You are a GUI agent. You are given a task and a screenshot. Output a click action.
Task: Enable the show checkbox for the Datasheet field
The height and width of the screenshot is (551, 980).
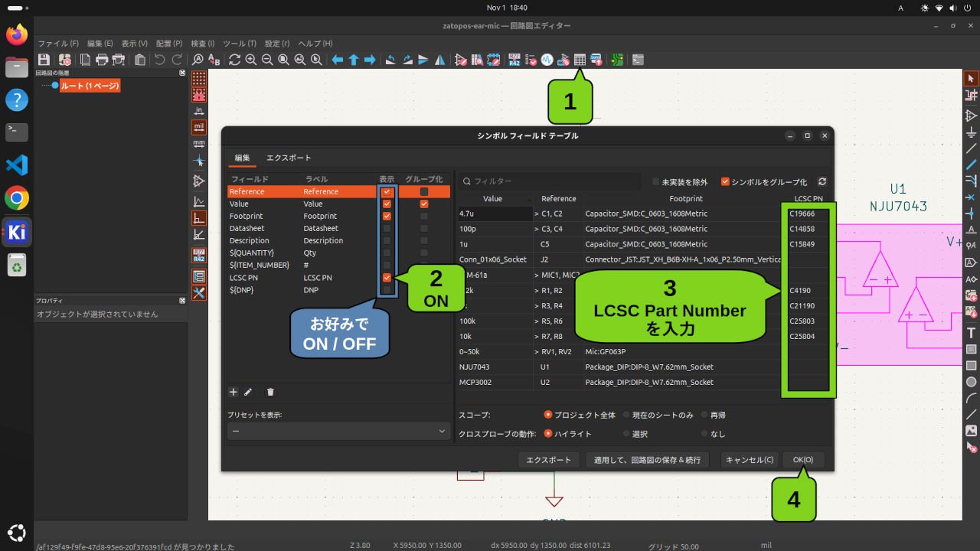click(387, 229)
